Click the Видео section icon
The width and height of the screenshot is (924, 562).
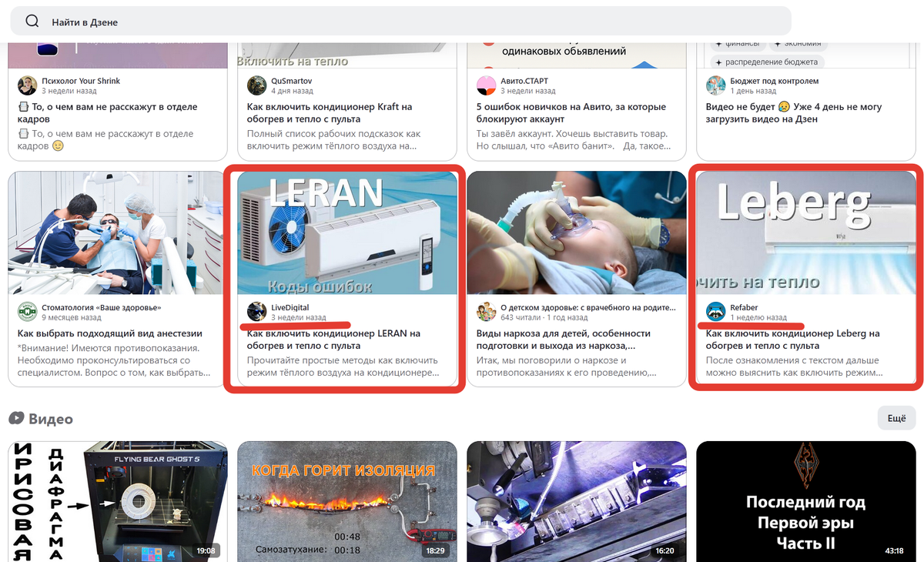click(16, 419)
